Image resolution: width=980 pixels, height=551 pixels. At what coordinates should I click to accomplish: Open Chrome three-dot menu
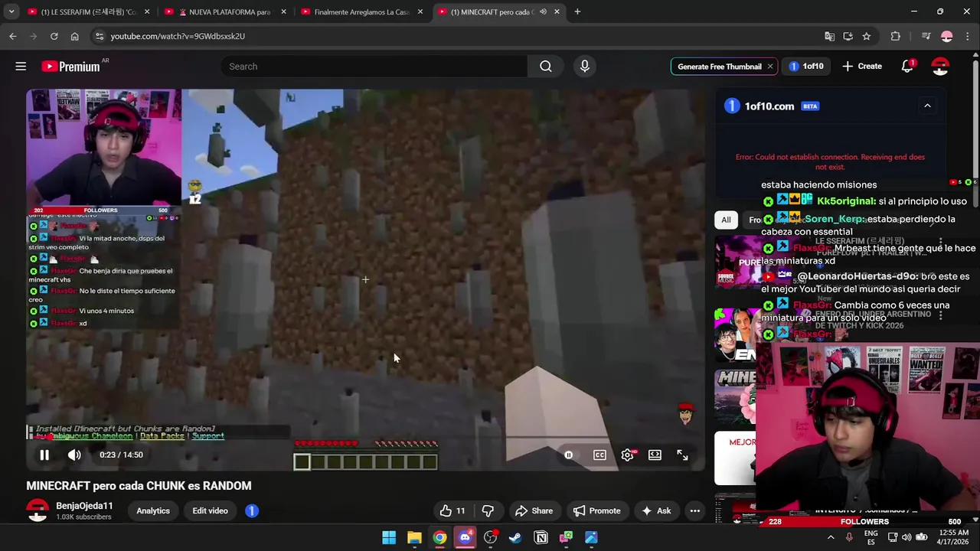coord(968,36)
